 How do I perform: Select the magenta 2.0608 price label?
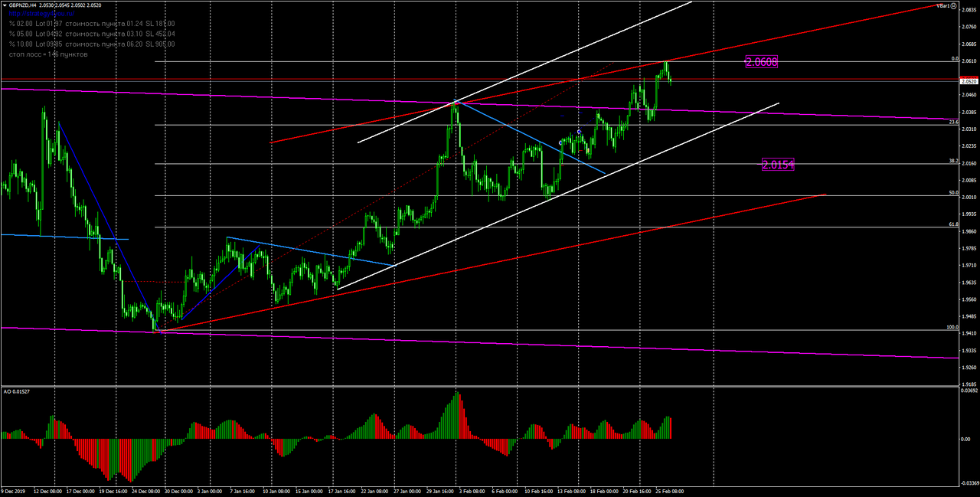[762, 62]
